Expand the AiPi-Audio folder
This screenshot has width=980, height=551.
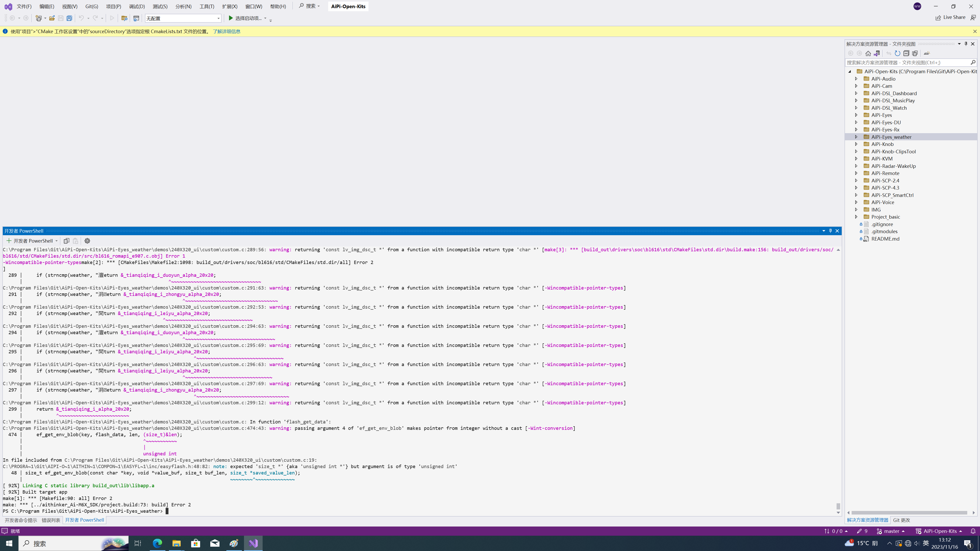coord(856,79)
